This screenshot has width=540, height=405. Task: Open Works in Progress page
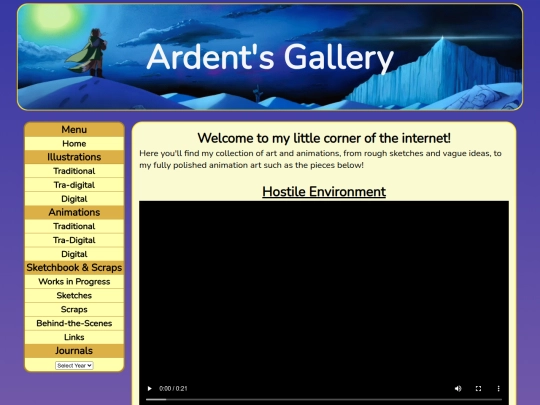pos(74,281)
